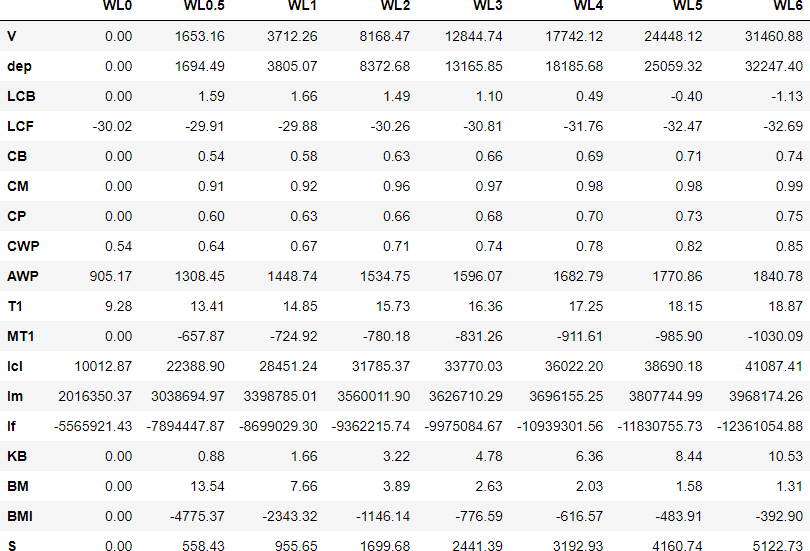Select the WL0 column header
The height and width of the screenshot is (551, 810).
click(117, 6)
